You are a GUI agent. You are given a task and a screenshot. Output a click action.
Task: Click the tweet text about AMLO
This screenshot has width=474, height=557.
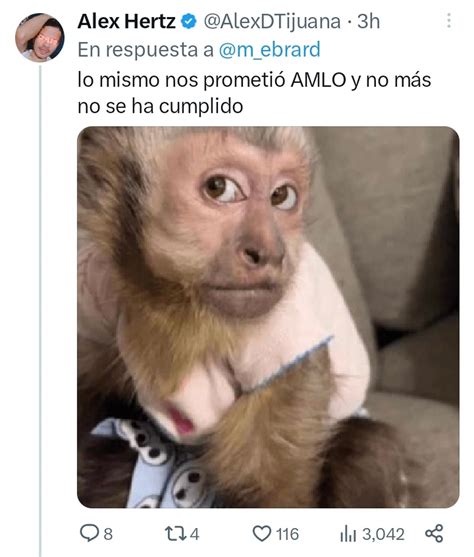click(254, 93)
